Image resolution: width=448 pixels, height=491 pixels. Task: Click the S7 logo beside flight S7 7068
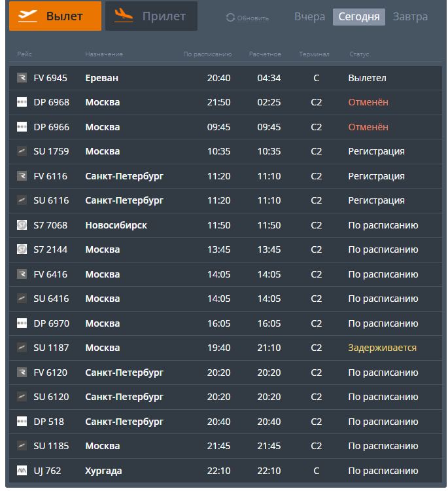(x=22, y=225)
